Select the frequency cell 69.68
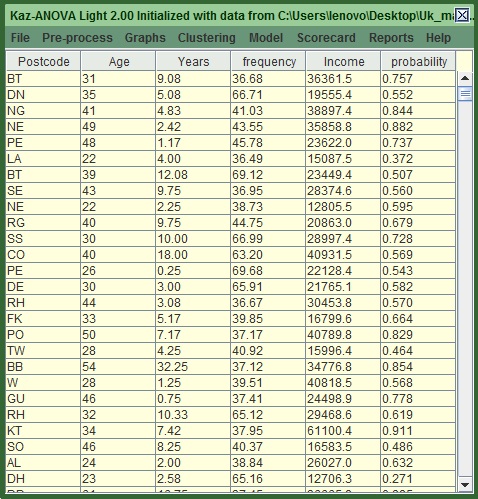The height and width of the screenshot is (499, 478). (268, 271)
